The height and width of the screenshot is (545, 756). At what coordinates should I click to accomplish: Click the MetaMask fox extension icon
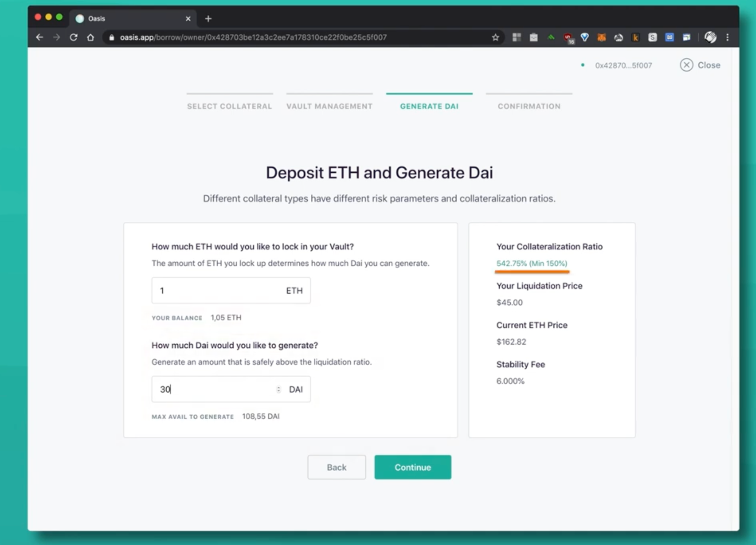601,37
